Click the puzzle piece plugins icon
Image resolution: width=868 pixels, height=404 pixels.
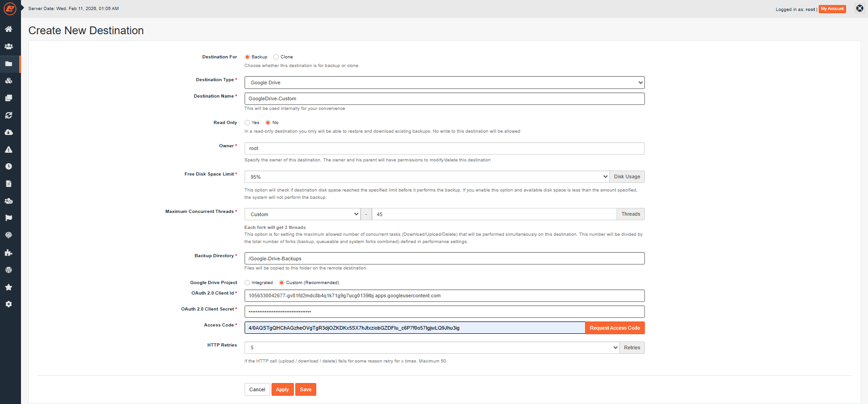point(9,253)
